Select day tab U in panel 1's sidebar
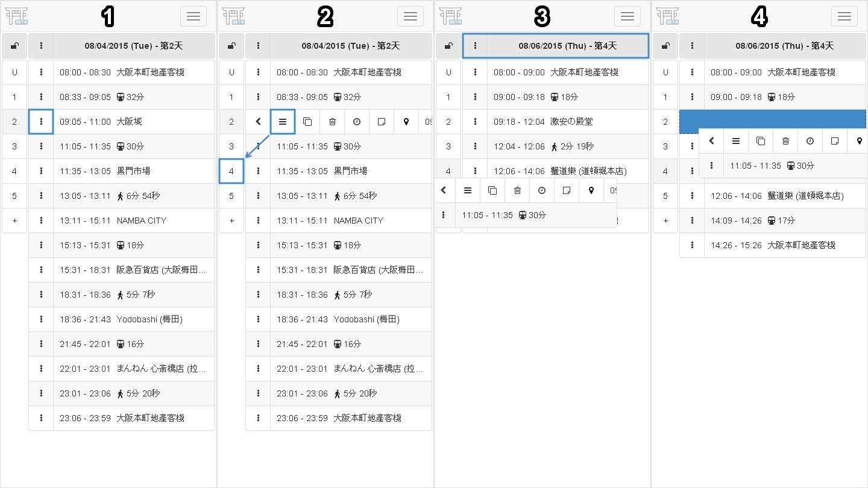This screenshot has height=488, width=868. (14, 72)
